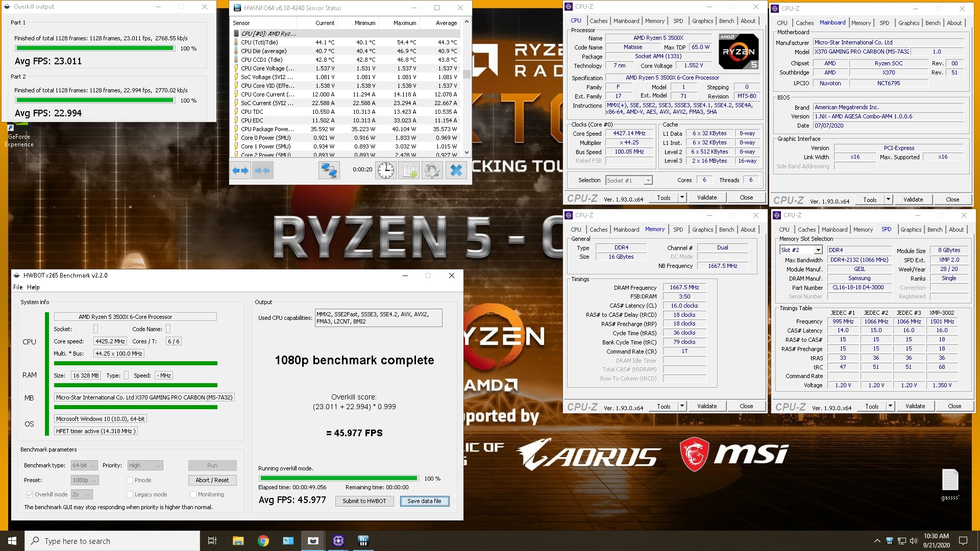Open File Explorer from taskbar
The width and height of the screenshot is (980, 551).
coord(238,541)
